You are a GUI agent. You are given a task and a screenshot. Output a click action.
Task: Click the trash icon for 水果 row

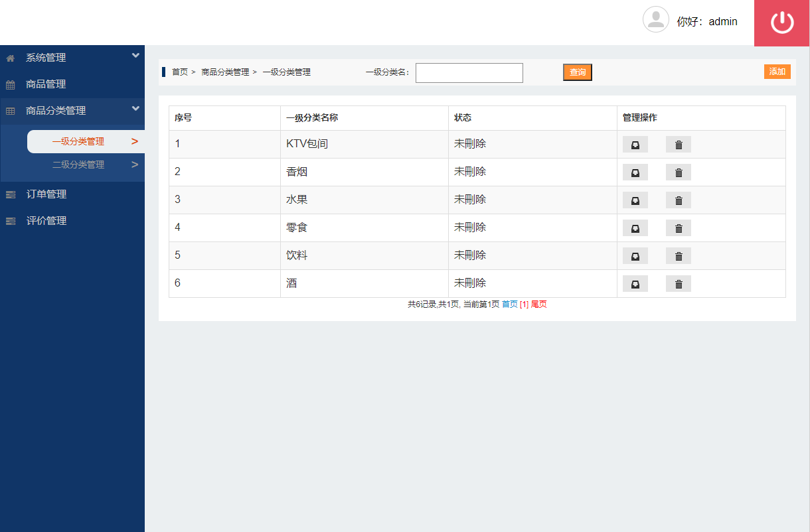(x=678, y=200)
